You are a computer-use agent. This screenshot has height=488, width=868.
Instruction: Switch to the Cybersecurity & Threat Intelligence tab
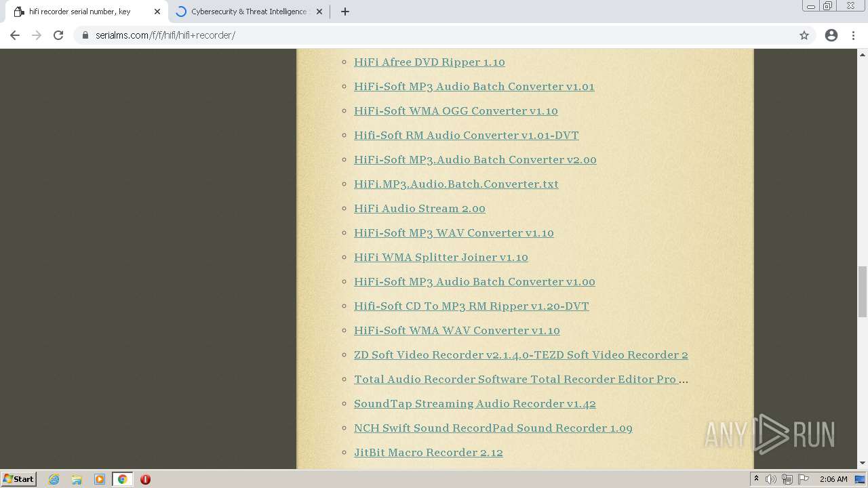pos(248,12)
